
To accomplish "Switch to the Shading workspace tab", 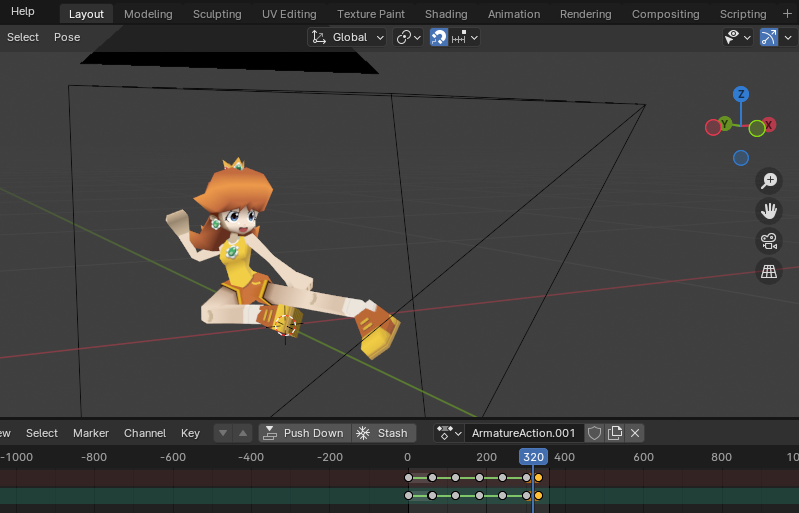I will (x=446, y=14).
